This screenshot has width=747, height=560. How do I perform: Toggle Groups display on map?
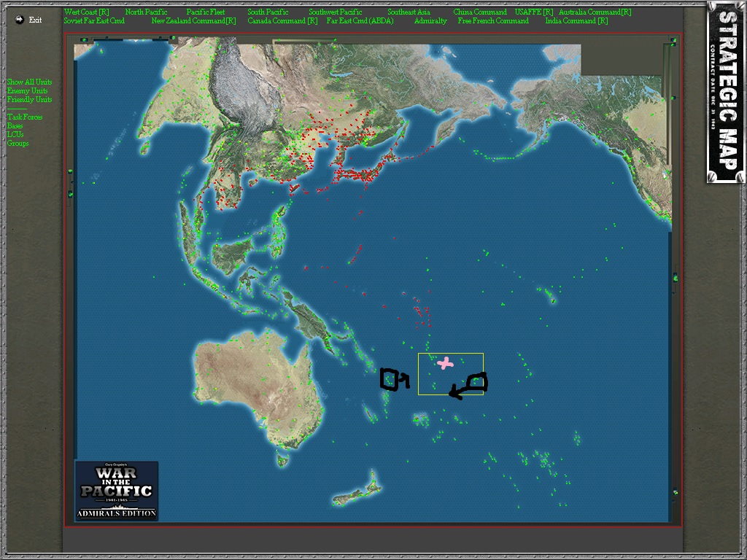[x=18, y=144]
